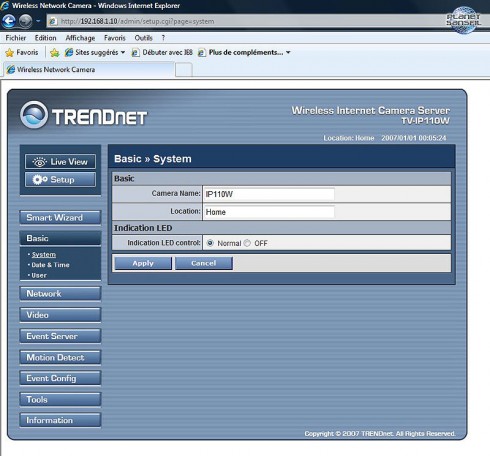Image resolution: width=490 pixels, height=456 pixels.
Task: Open Live View with the eye icon
Action: click(60, 162)
